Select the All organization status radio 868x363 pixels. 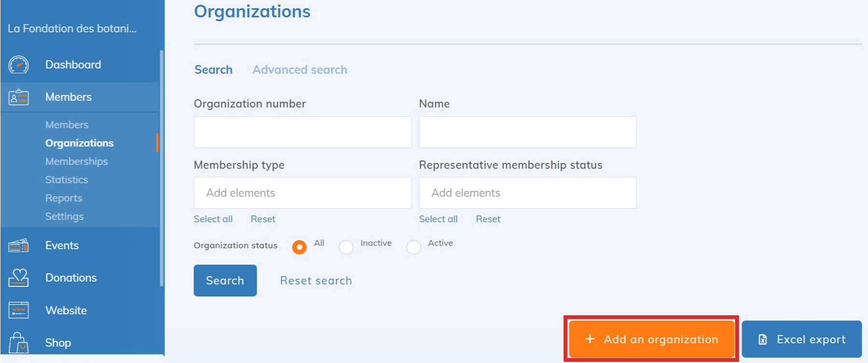tap(299, 247)
